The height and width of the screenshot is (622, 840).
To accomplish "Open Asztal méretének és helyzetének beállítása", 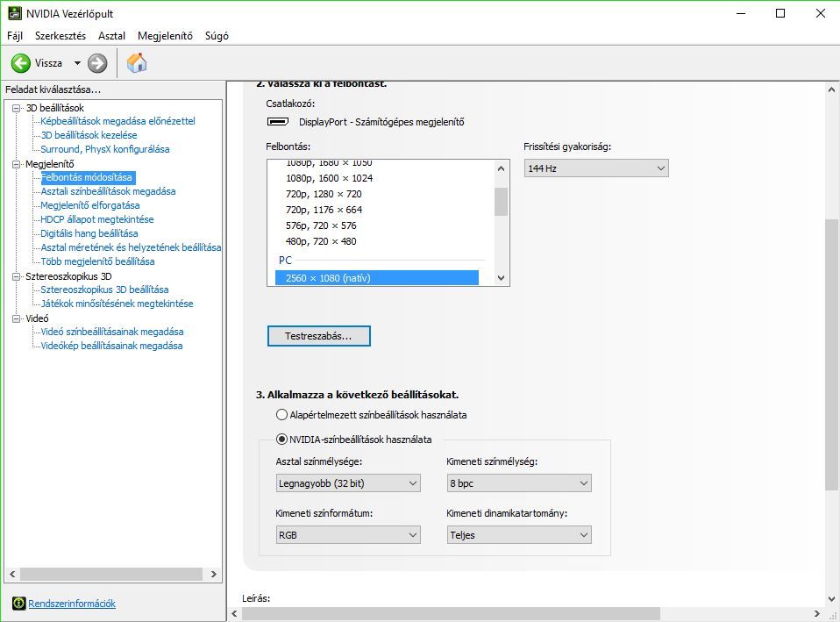I will [x=131, y=247].
